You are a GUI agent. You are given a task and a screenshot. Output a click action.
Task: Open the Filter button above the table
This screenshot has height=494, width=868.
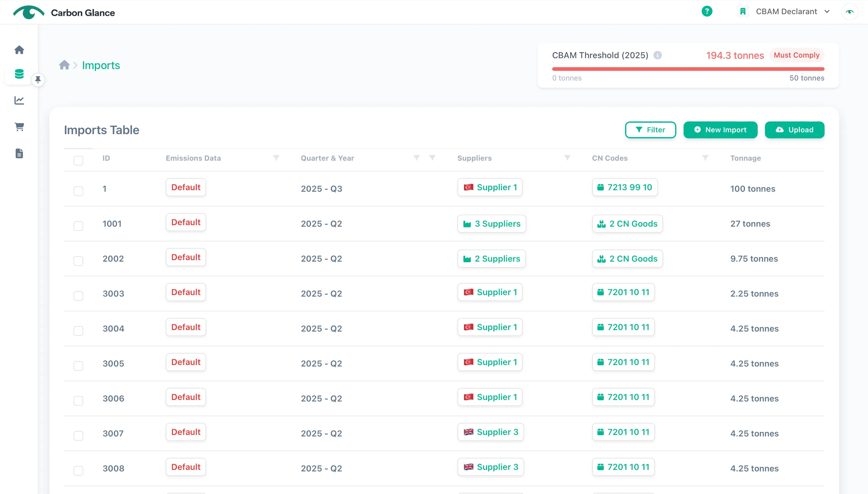coord(650,130)
